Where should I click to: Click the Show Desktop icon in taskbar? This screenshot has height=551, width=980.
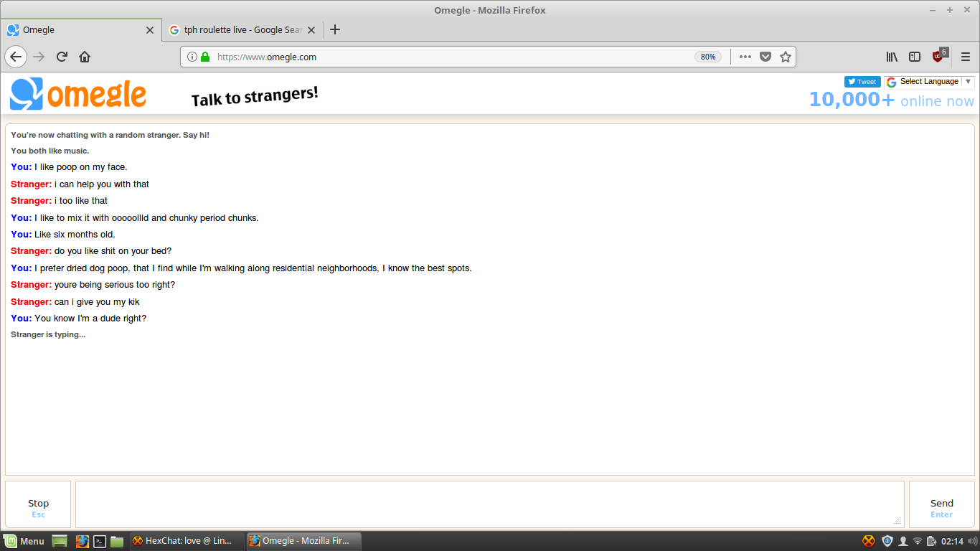(x=60, y=541)
